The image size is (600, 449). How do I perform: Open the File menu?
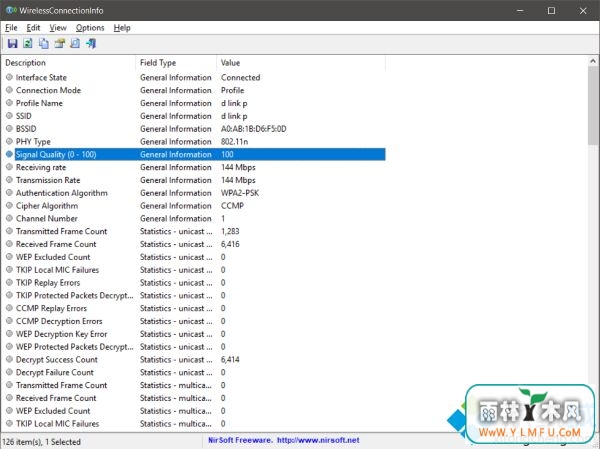pos(11,28)
